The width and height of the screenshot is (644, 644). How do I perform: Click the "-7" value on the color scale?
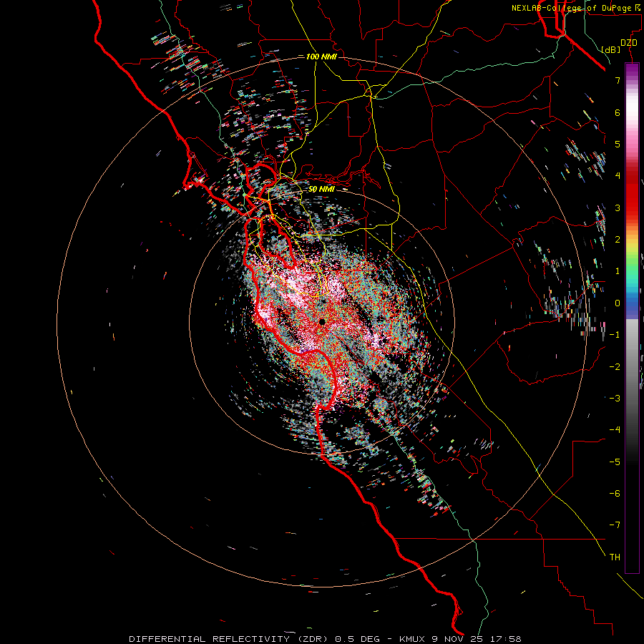click(615, 525)
